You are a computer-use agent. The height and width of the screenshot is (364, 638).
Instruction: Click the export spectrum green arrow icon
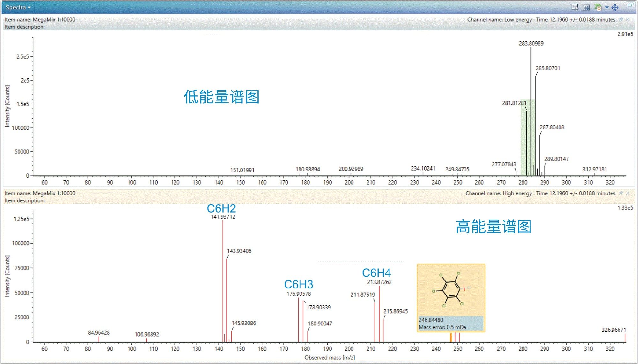point(597,7)
